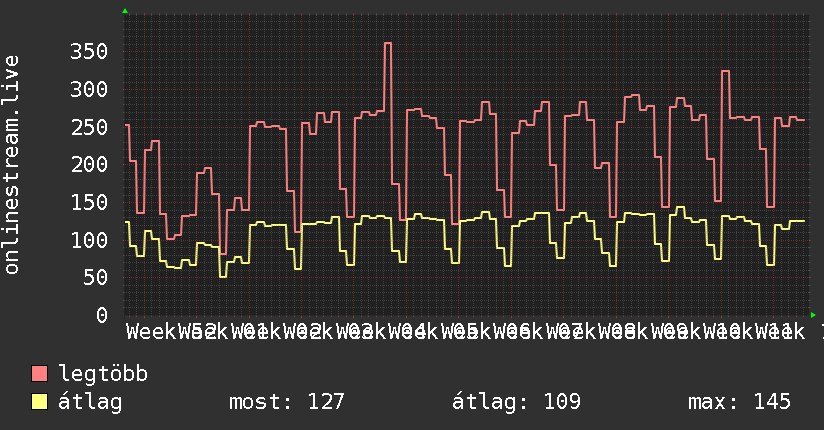Click the 'max: 145' statistic
This screenshot has width=824, height=430.
pos(739,402)
